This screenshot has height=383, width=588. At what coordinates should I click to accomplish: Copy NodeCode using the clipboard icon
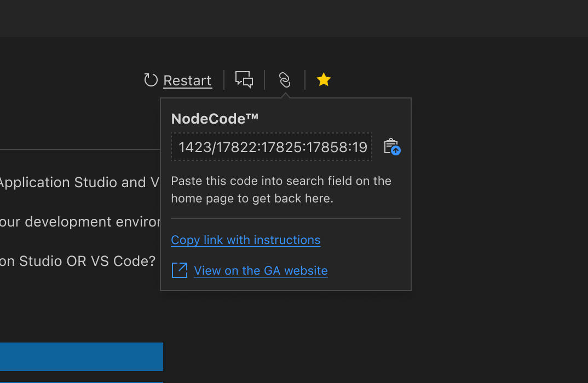392,147
